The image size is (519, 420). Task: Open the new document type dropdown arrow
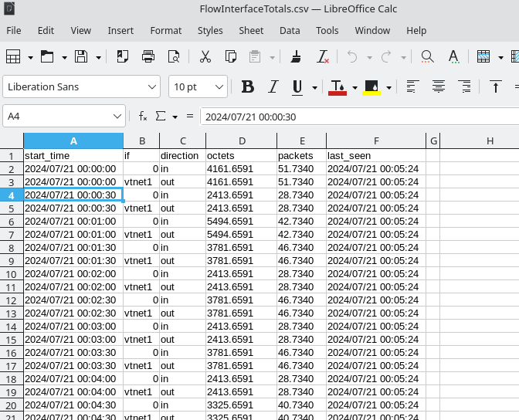click(30, 57)
